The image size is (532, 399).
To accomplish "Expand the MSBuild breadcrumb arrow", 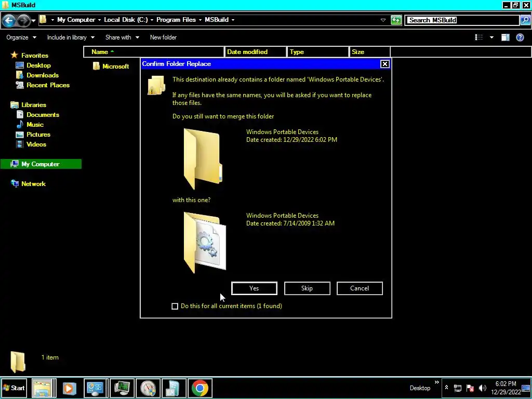I will (x=233, y=20).
